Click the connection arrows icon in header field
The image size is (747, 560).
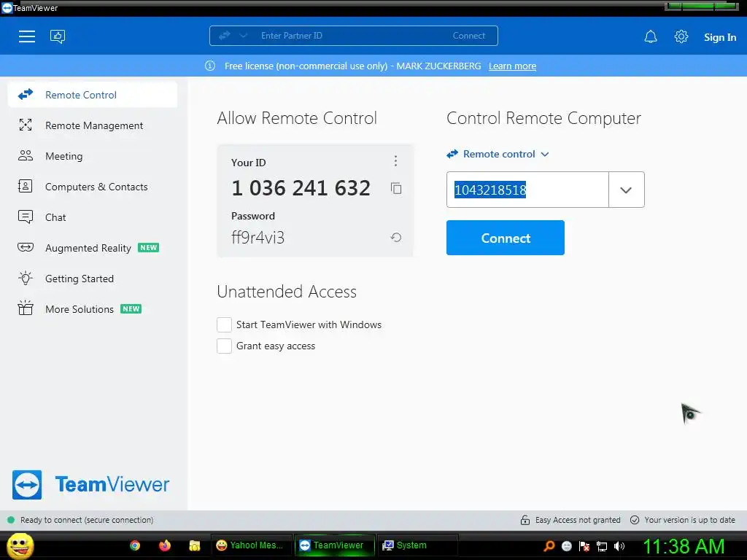(225, 35)
